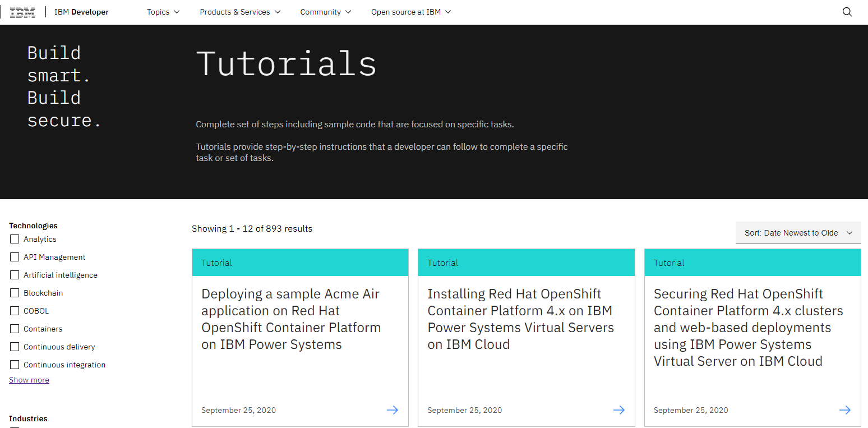Click the large Tutorials page heading
This screenshot has width=868, height=428.
(286, 63)
